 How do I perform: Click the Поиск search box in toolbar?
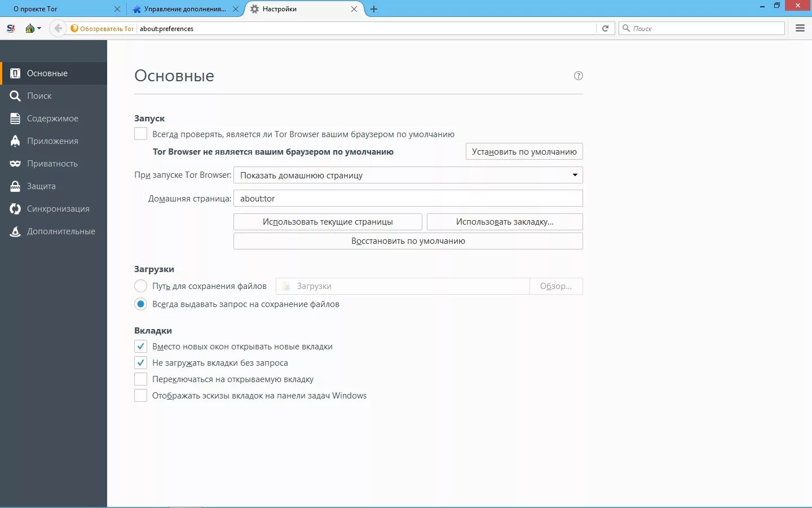point(701,28)
